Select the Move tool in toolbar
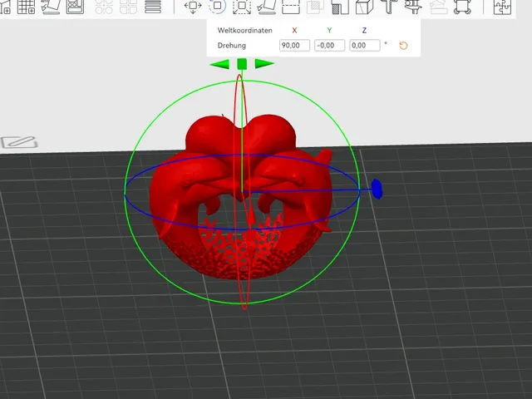Screen dimensions: 532x399 (x=193, y=7)
